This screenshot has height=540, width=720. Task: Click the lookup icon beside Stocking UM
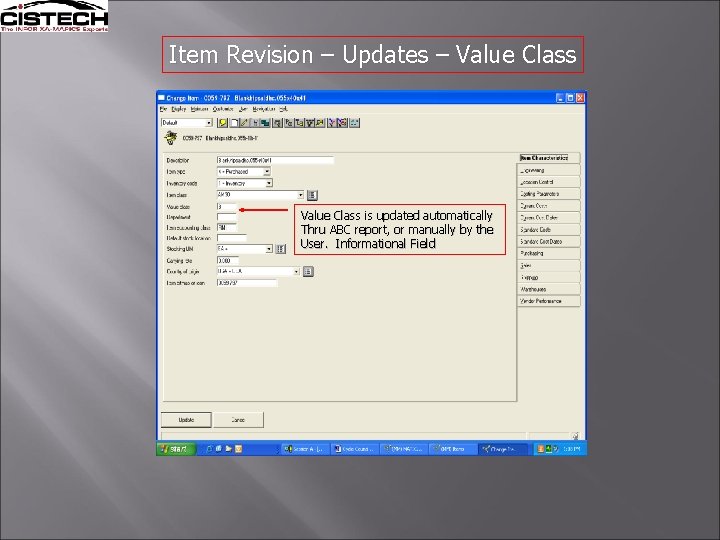click(281, 249)
